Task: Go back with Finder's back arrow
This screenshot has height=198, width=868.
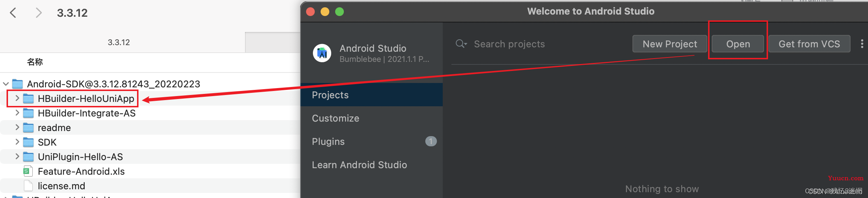Action: click(x=13, y=13)
